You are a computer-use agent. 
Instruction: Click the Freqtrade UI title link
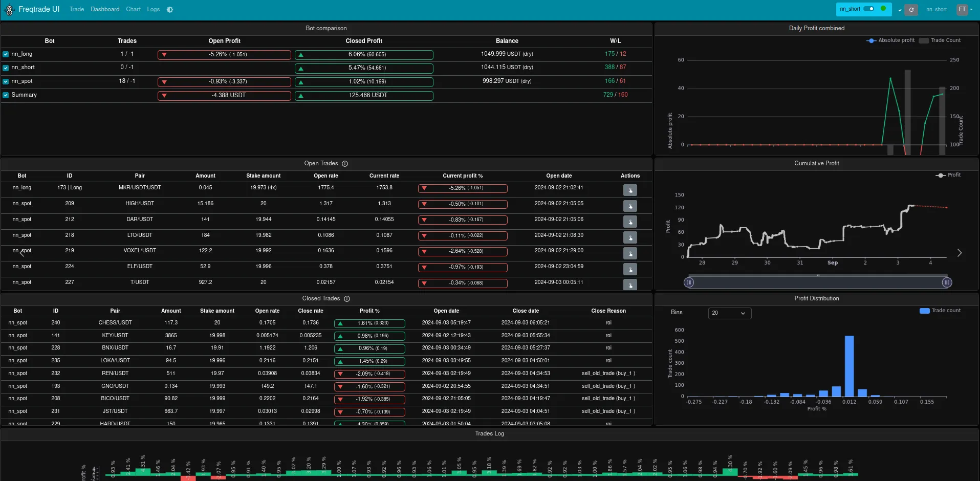point(39,10)
